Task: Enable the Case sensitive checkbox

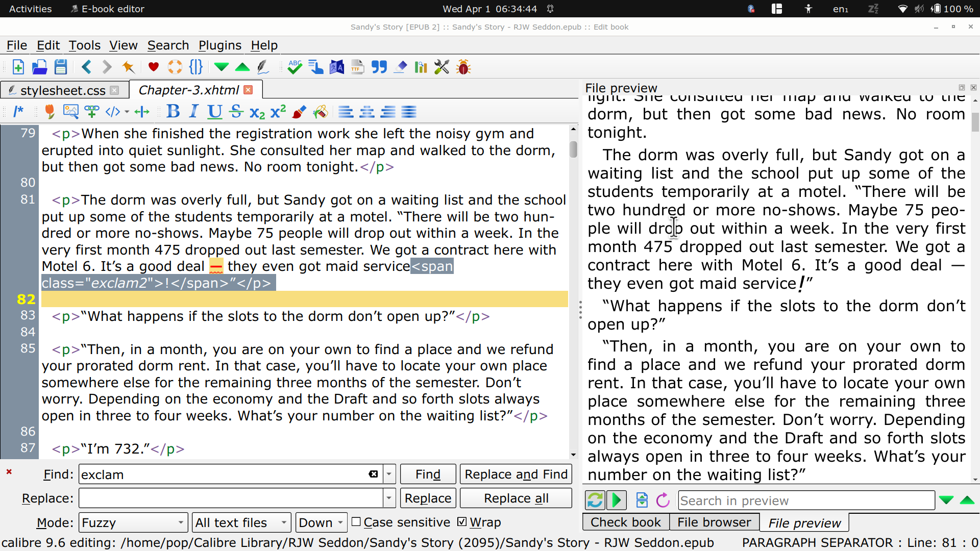Action: click(356, 522)
